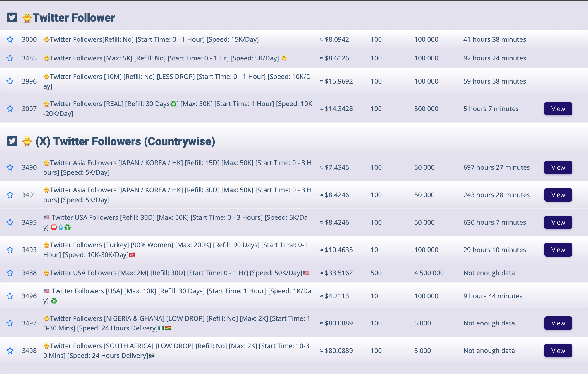Click service ID 3488

point(29,273)
